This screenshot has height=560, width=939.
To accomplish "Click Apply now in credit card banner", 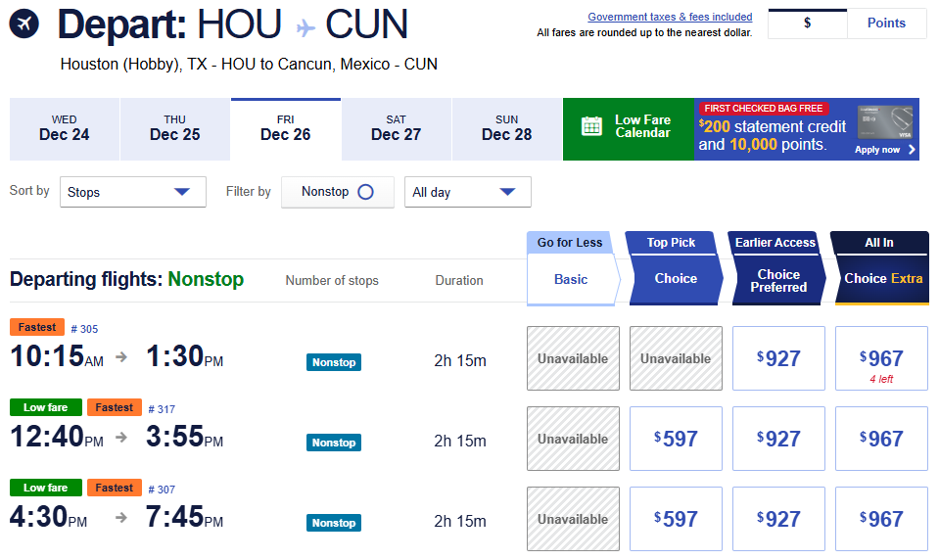I will click(877, 150).
